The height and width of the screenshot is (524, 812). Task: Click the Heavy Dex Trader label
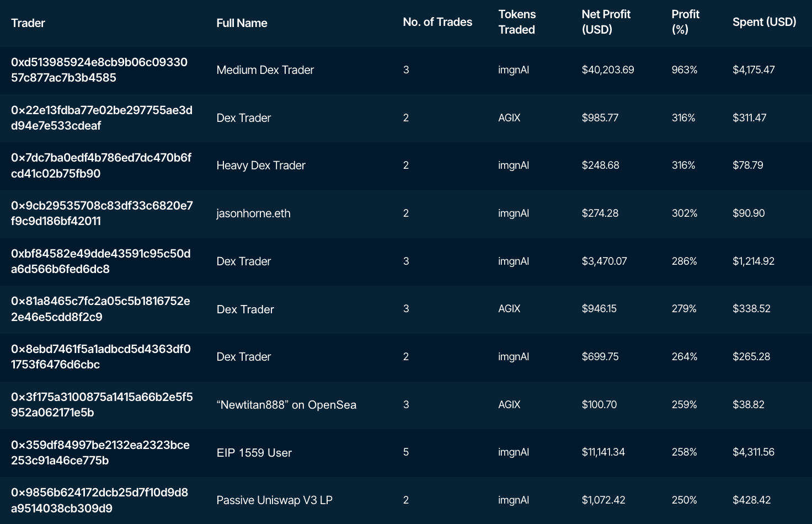[x=260, y=165]
